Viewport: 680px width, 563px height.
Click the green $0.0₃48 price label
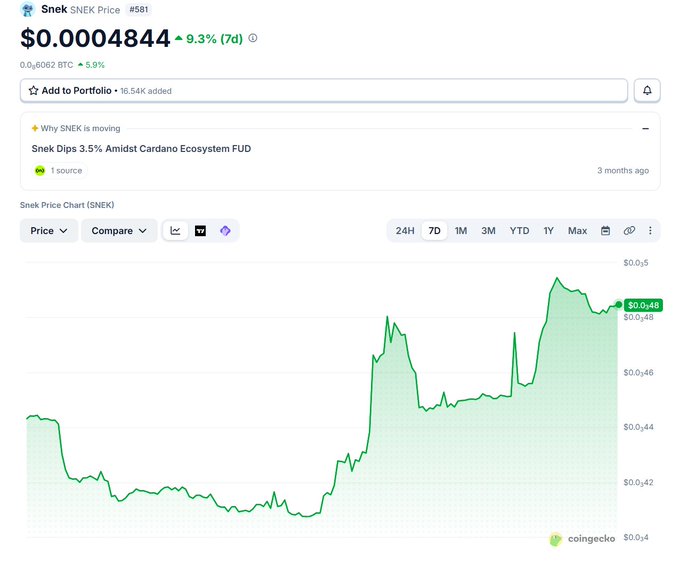click(643, 305)
